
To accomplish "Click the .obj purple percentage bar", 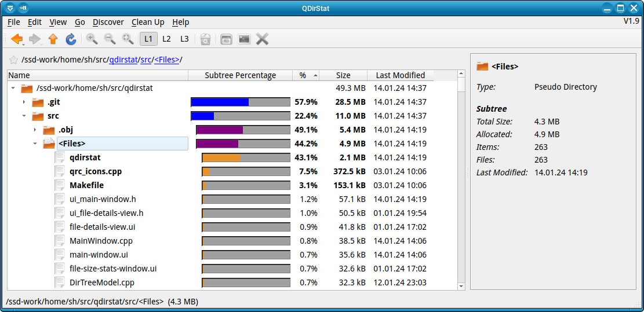I will 243,130.
